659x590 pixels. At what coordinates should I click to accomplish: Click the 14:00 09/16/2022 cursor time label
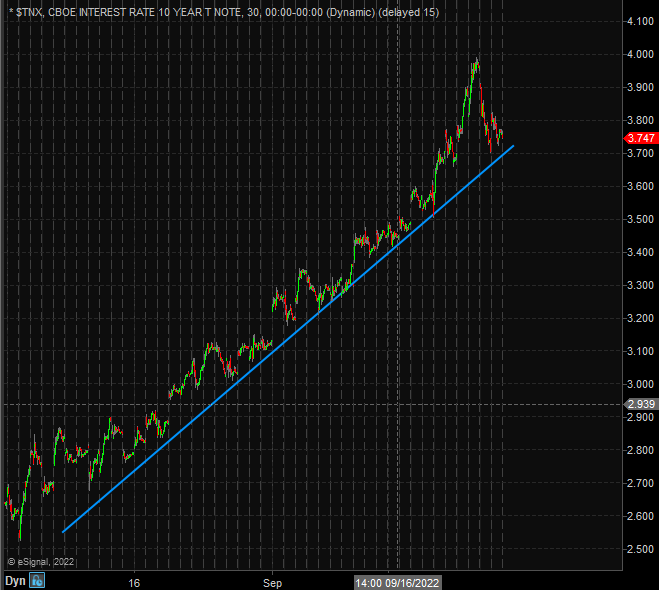(398, 583)
